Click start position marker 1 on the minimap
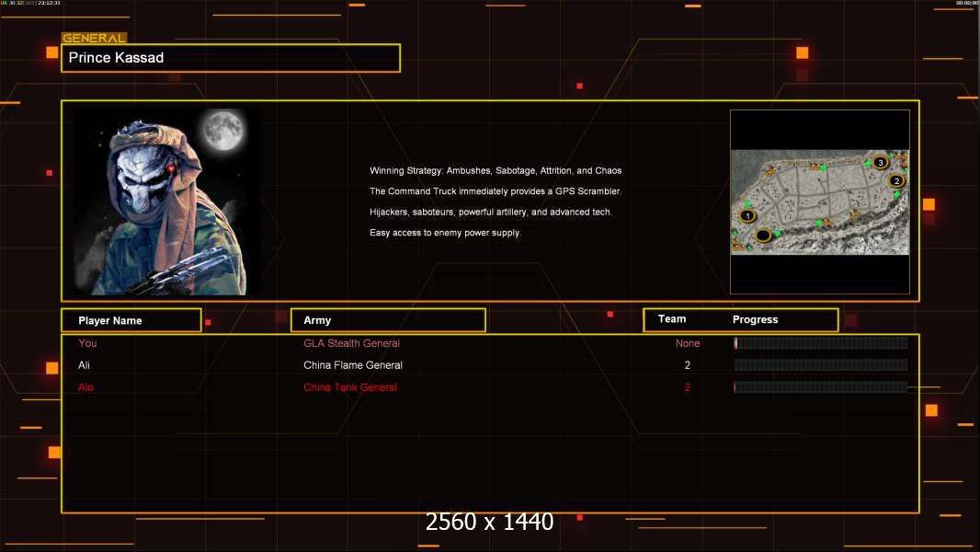This screenshot has width=980, height=552. click(747, 215)
